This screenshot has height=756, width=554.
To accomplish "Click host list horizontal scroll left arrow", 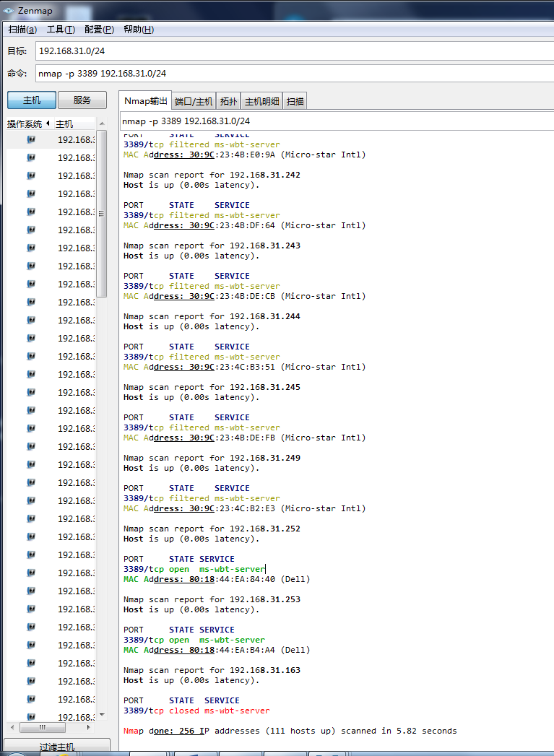I will click(12, 727).
